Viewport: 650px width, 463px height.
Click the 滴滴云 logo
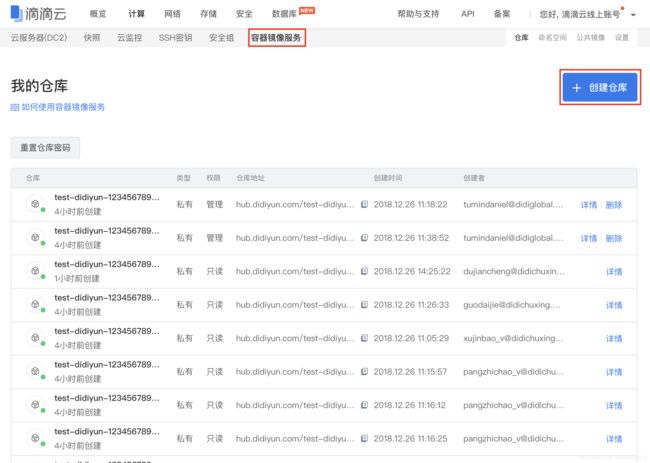(38, 14)
